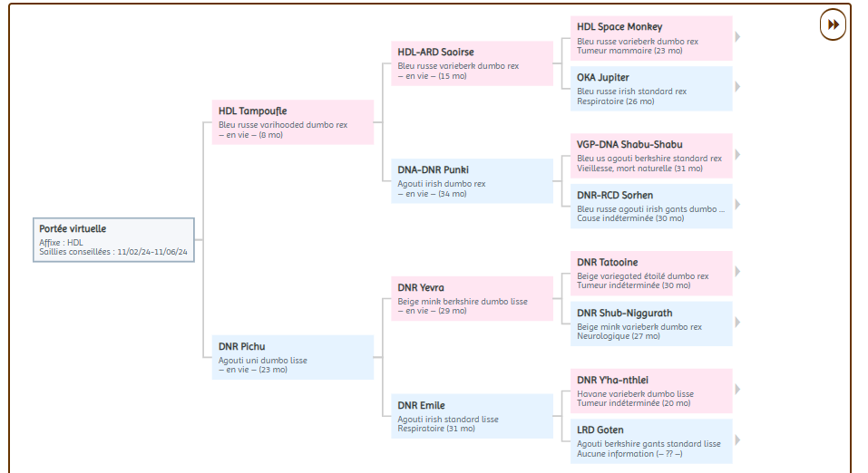The width and height of the screenshot is (868, 473).
Task: Expand ancestors arrow next to DNR Y'ha-nthlei
Action: tap(737, 390)
